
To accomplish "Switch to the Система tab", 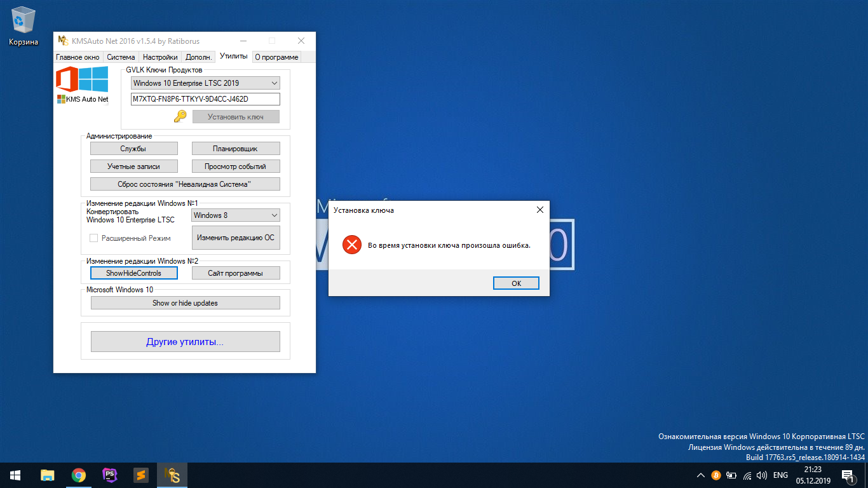I will (x=121, y=57).
